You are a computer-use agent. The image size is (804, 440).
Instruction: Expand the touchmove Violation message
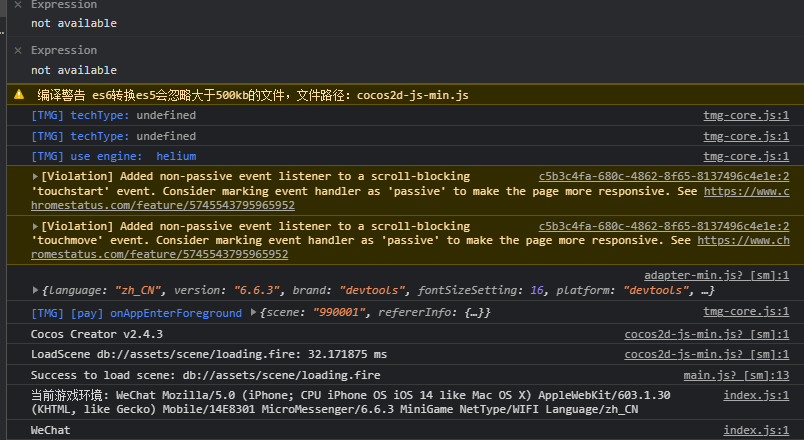(x=36, y=227)
